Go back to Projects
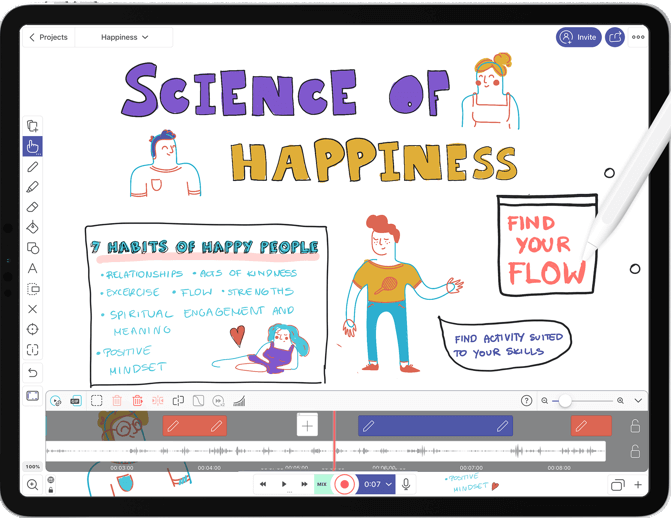The image size is (671, 518). [x=48, y=37]
